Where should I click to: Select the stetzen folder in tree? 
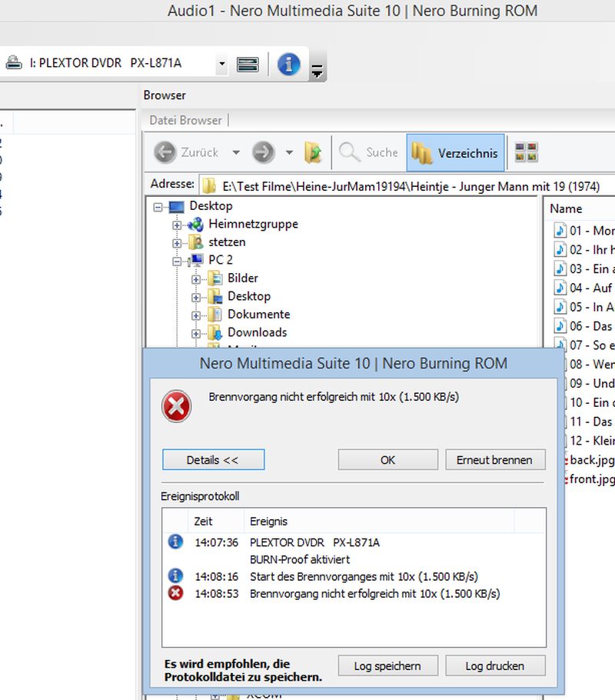click(227, 242)
